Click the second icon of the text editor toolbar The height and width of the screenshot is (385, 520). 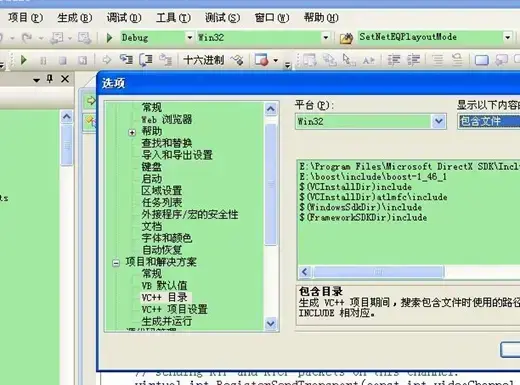(x=329, y=60)
